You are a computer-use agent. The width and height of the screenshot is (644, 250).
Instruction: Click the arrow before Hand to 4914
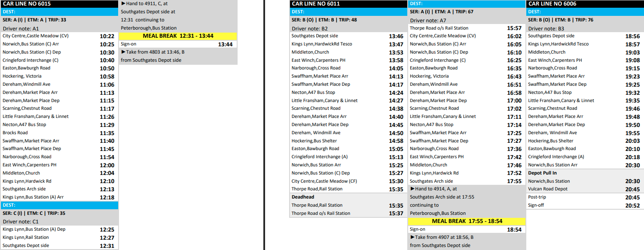[x=412, y=189]
